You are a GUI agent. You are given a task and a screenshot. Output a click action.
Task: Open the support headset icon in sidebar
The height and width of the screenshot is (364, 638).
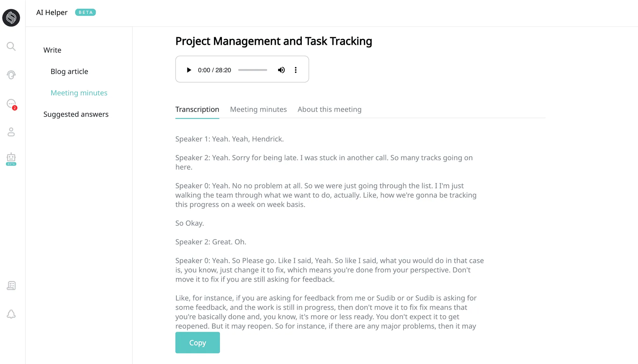tap(11, 75)
